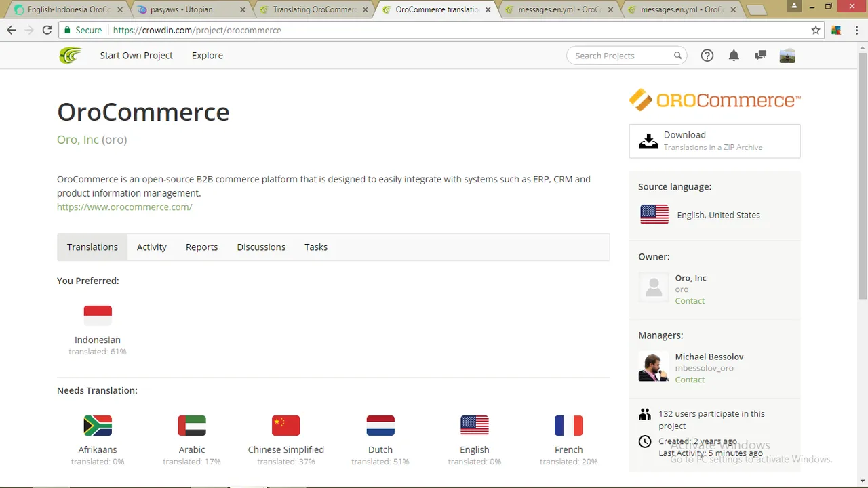Screen dimensions: 868x488
Task: Click the Oro, Inc owner name
Action: pyautogui.click(x=691, y=278)
